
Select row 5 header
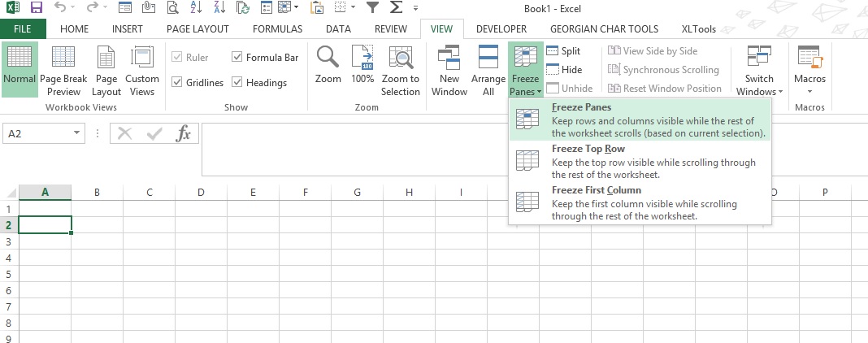pyautogui.click(x=8, y=274)
